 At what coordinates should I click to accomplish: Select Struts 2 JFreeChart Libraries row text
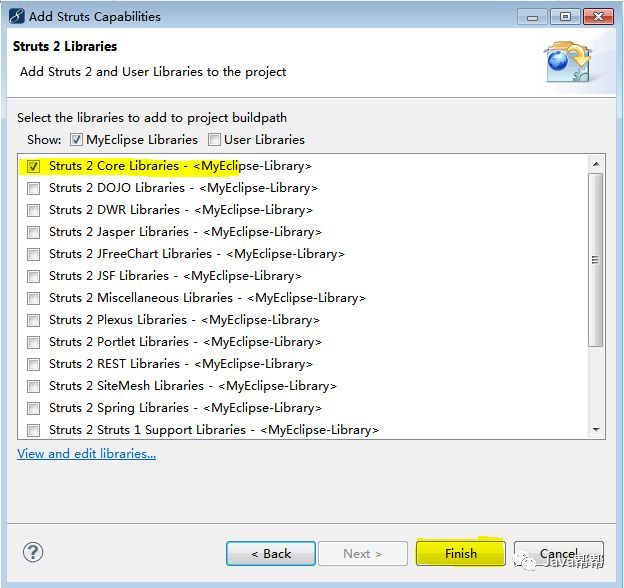[197, 254]
